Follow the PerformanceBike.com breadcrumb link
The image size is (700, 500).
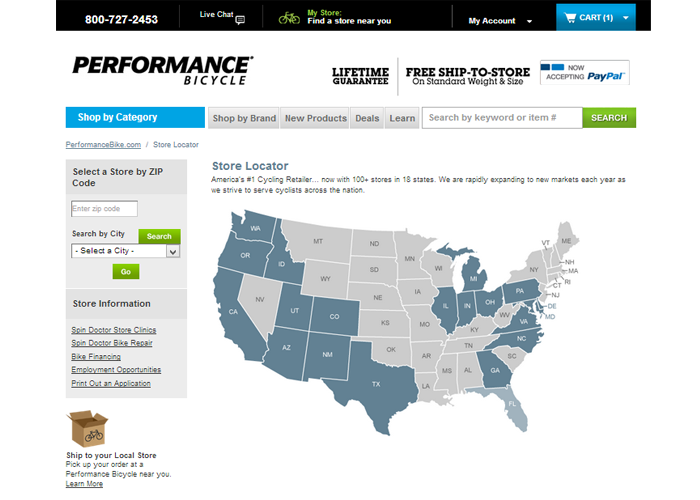(x=103, y=145)
